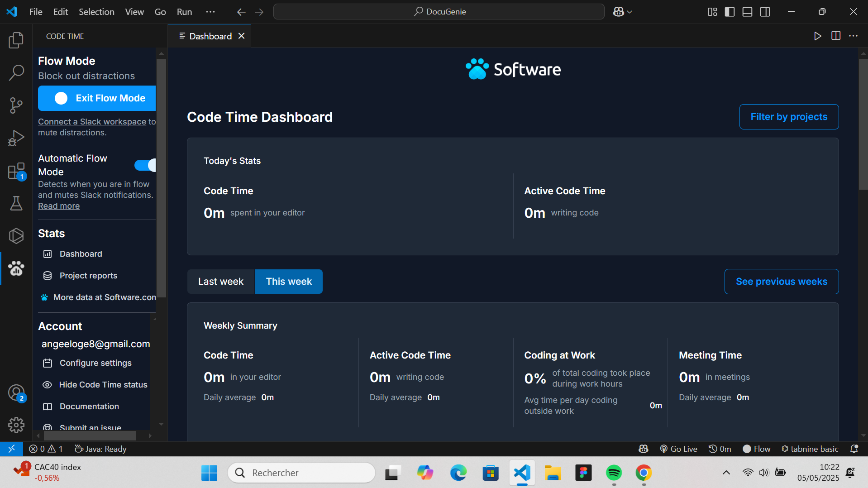The width and height of the screenshot is (868, 488).
Task: Split the editor to the right
Action: pyautogui.click(x=836, y=36)
